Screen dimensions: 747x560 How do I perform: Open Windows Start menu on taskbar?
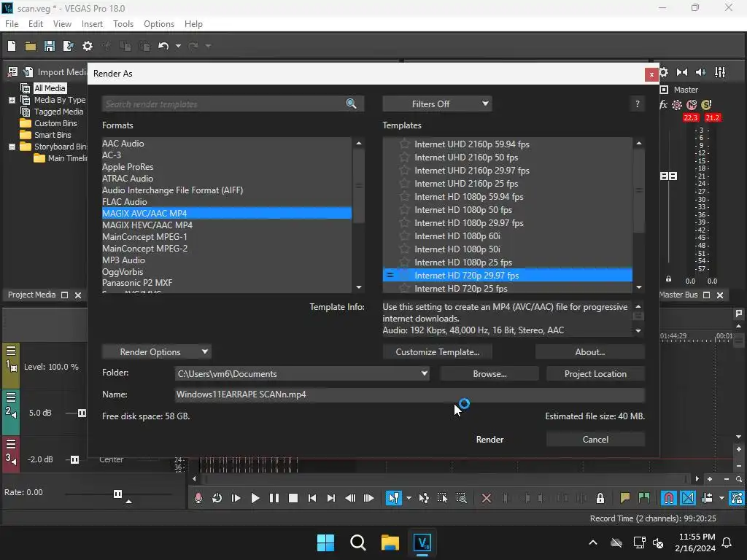[x=326, y=542]
